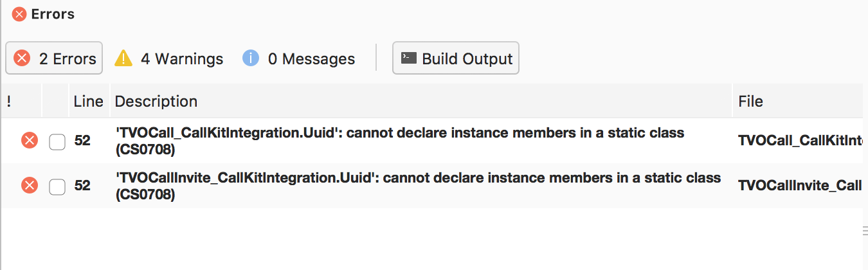Click the TVOCallInvite_Call file name cell
The width and height of the screenshot is (868, 270).
(x=800, y=186)
